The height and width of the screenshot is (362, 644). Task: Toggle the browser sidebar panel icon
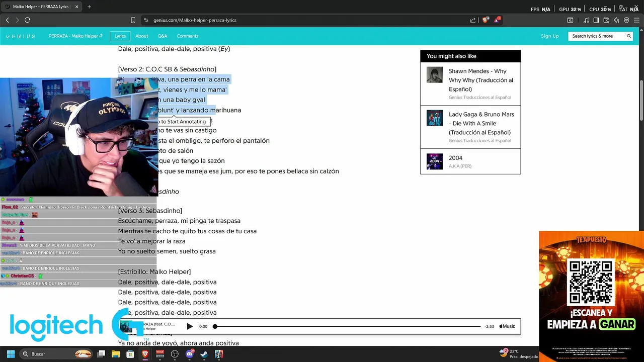(x=596, y=20)
